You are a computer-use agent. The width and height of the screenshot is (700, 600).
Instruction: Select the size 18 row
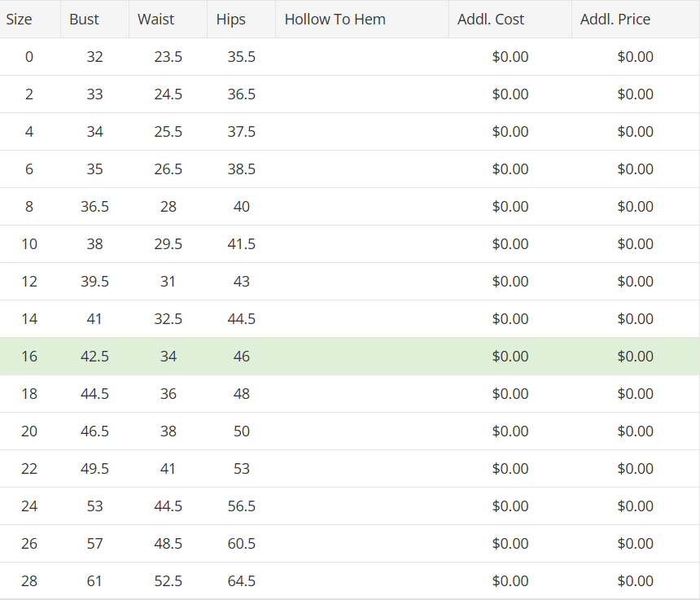[349, 394]
